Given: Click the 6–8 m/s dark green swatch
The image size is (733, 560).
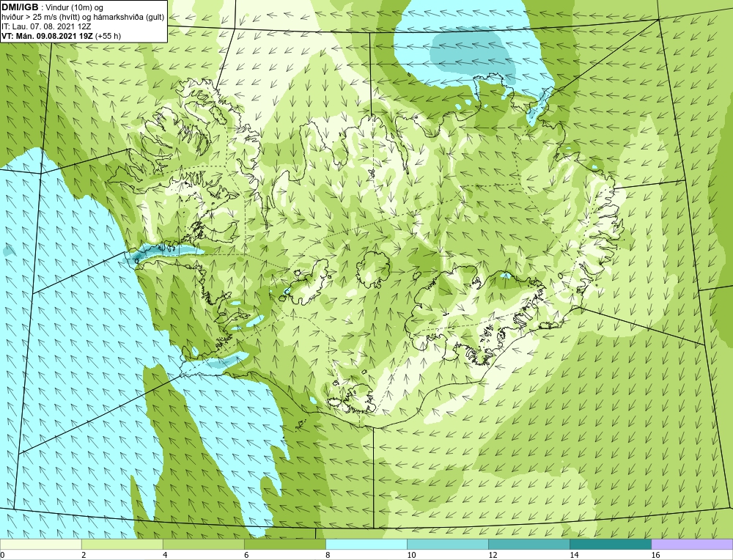Looking at the screenshot, I should [x=284, y=544].
